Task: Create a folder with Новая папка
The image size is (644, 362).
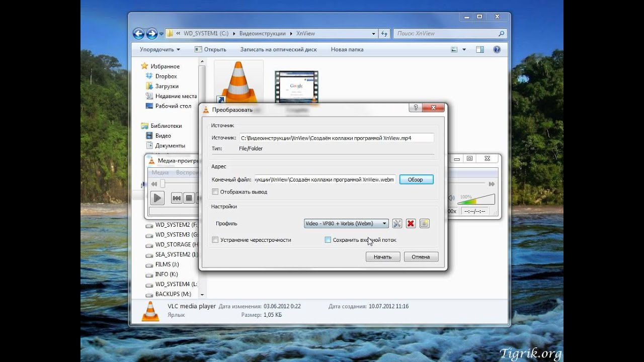Action: tap(347, 50)
